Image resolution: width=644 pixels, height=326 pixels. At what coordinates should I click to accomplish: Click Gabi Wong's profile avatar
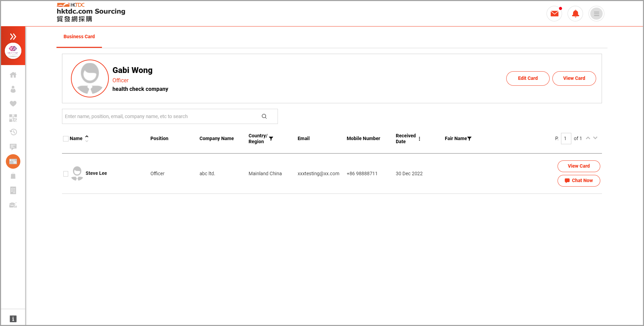90,78
